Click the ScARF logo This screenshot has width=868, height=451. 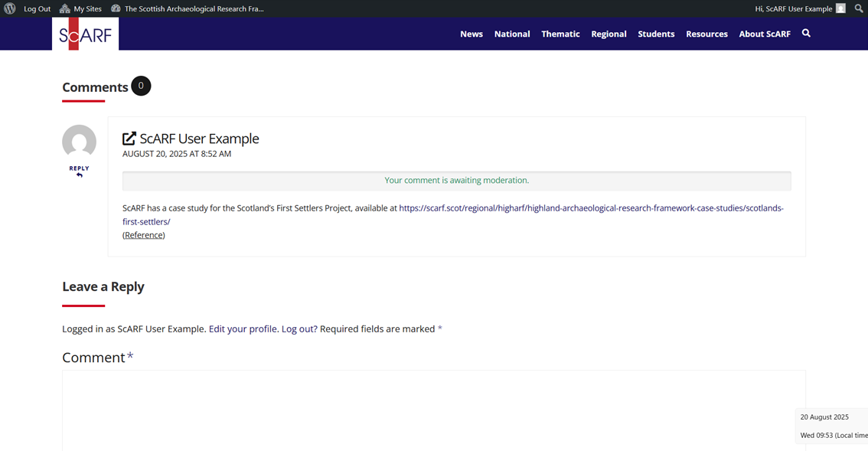(85, 34)
